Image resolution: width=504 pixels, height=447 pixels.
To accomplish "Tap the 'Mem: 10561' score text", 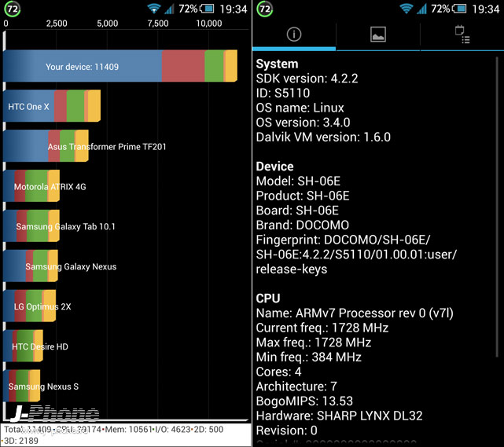I will pos(129,430).
